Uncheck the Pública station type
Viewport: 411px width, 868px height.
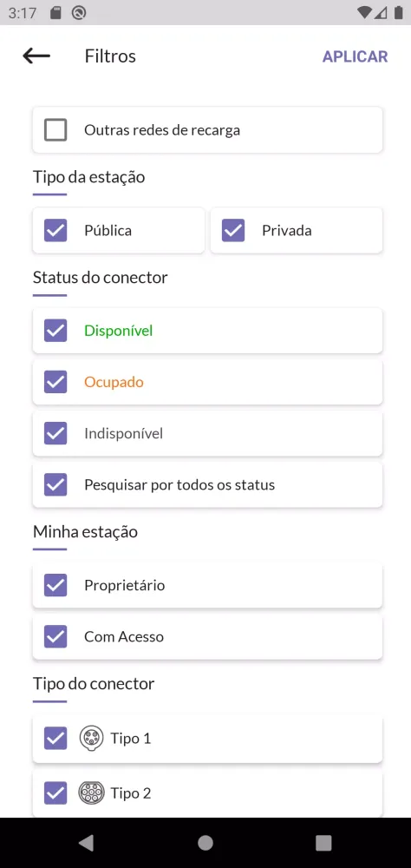(x=55, y=230)
